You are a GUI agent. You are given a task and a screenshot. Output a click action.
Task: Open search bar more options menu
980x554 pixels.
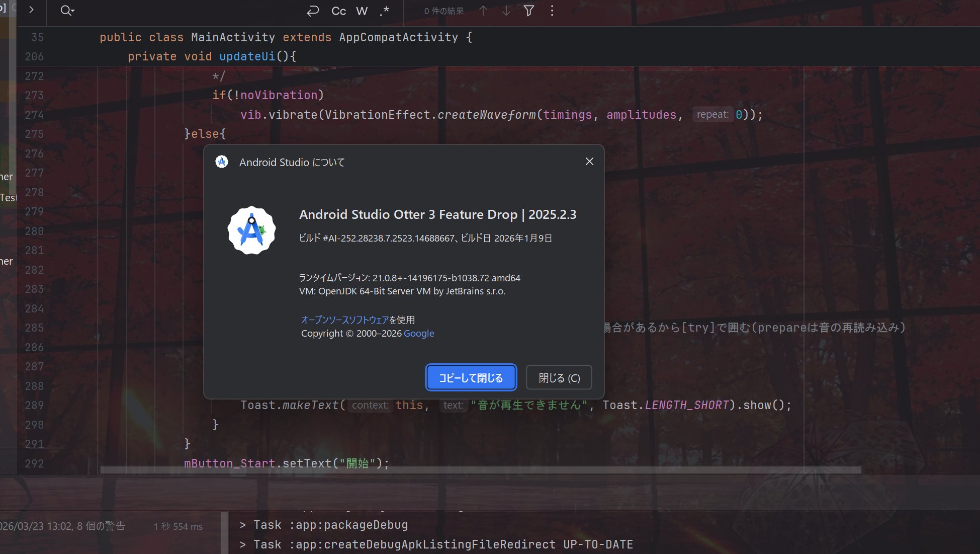[x=552, y=11]
